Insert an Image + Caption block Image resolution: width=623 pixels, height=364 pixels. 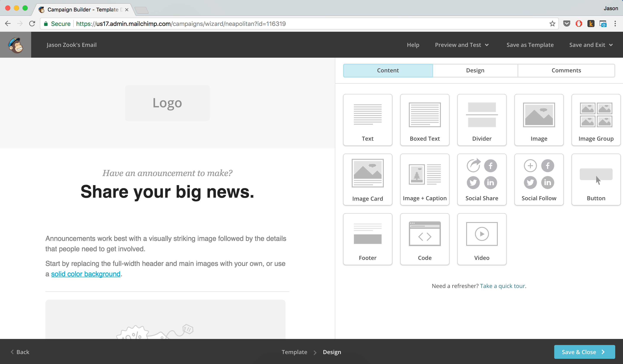click(x=424, y=180)
